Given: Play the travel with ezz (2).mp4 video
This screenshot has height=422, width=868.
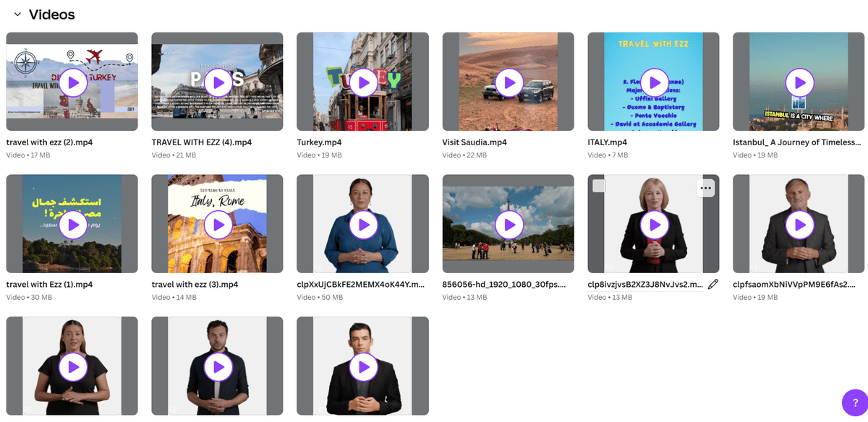Looking at the screenshot, I should click(x=72, y=82).
